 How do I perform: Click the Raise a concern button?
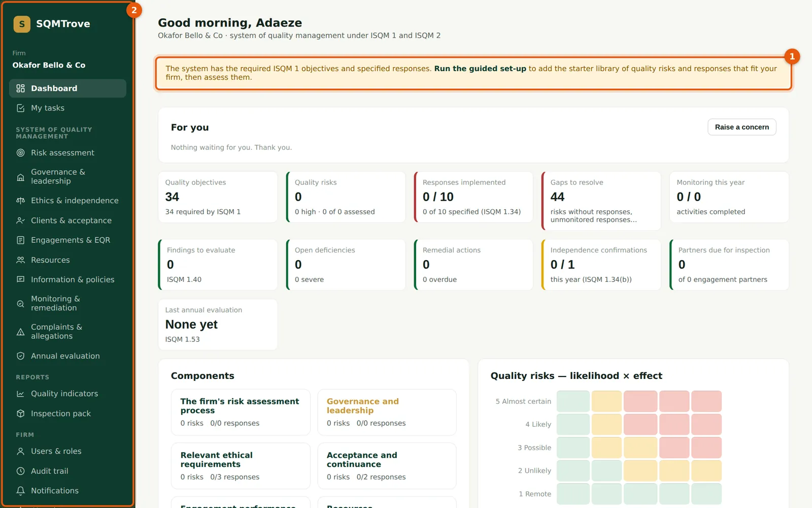pyautogui.click(x=742, y=127)
